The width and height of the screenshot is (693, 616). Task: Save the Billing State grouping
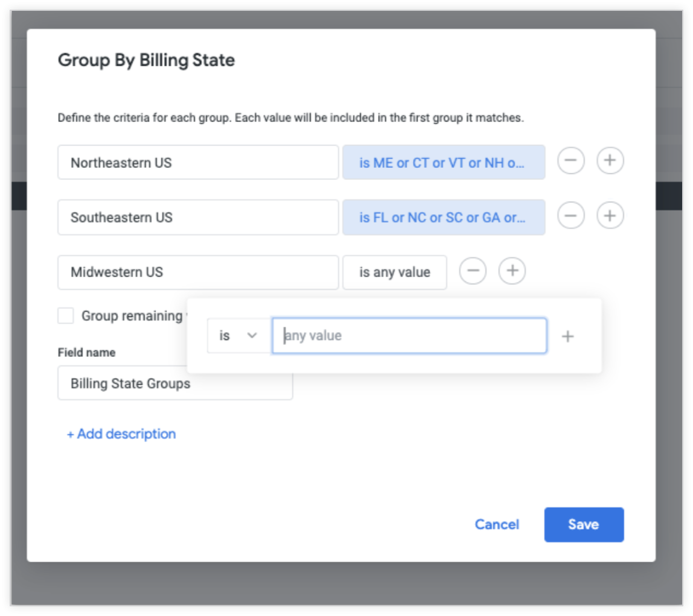click(x=583, y=524)
